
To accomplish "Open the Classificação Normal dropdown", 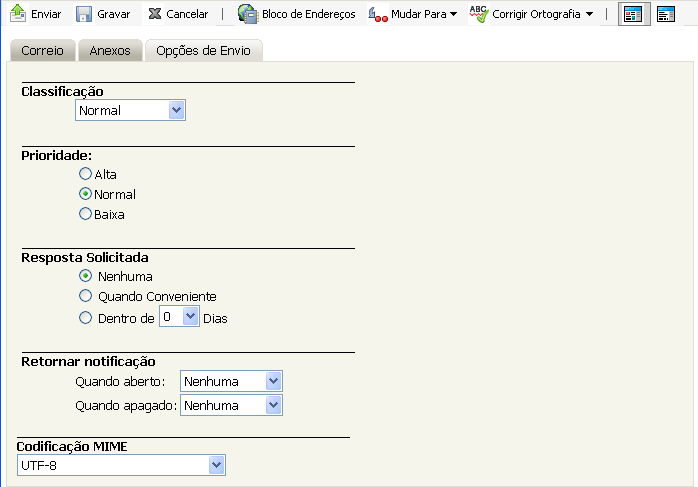I will tap(130, 110).
